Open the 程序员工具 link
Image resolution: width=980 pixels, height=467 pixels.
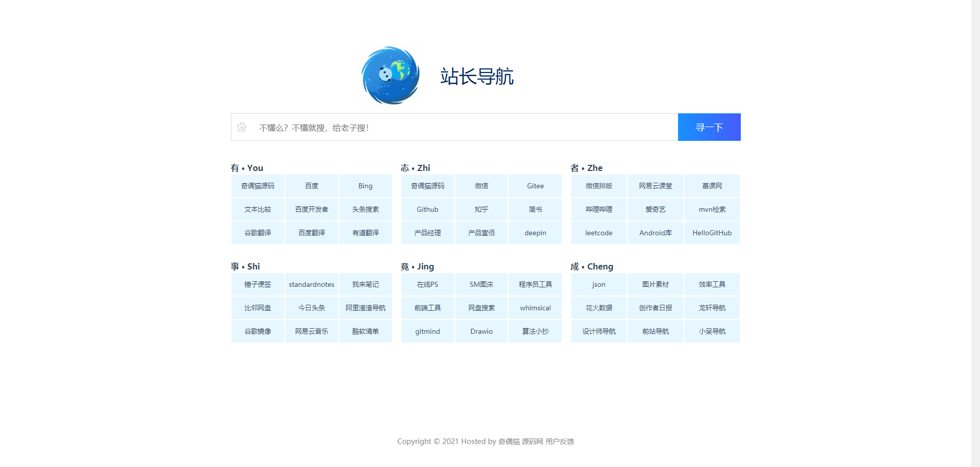pos(535,284)
